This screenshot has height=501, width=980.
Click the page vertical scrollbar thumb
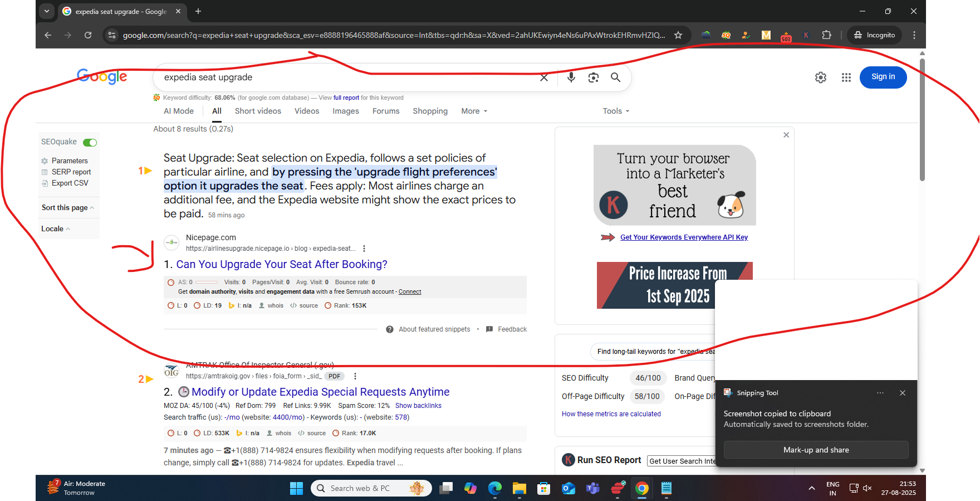coord(922,119)
